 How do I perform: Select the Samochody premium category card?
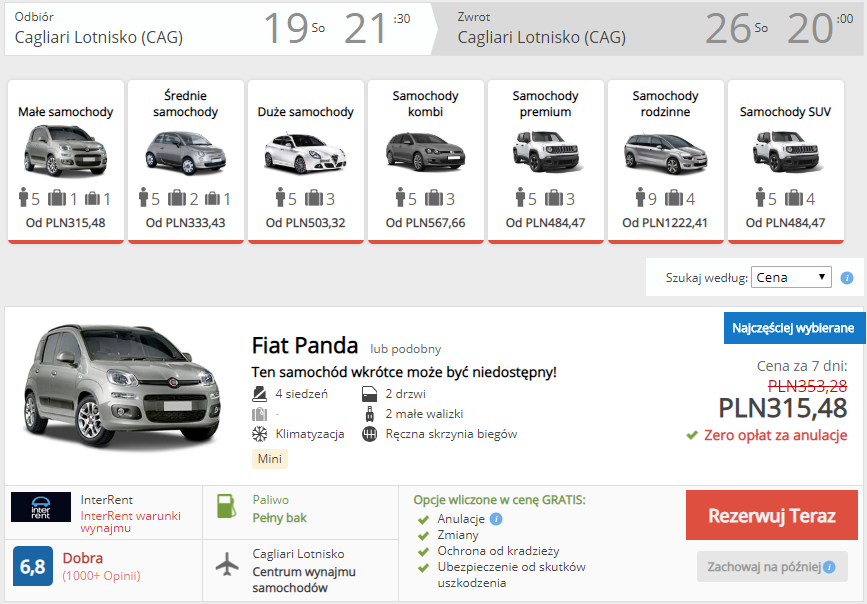point(546,162)
